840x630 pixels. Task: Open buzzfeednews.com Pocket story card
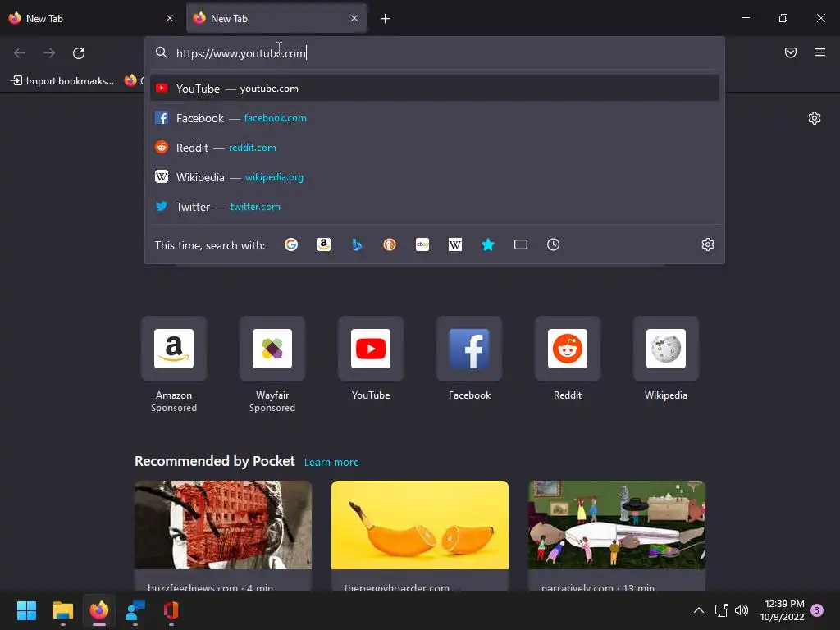pos(223,536)
